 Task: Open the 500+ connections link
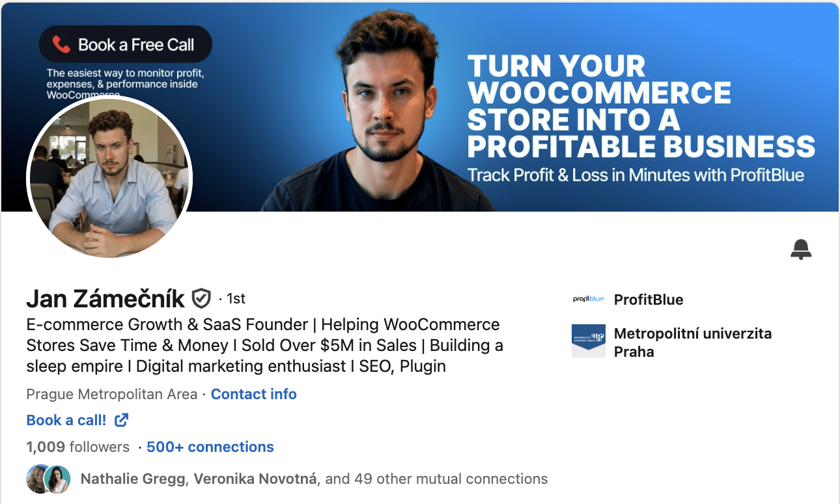(x=210, y=447)
